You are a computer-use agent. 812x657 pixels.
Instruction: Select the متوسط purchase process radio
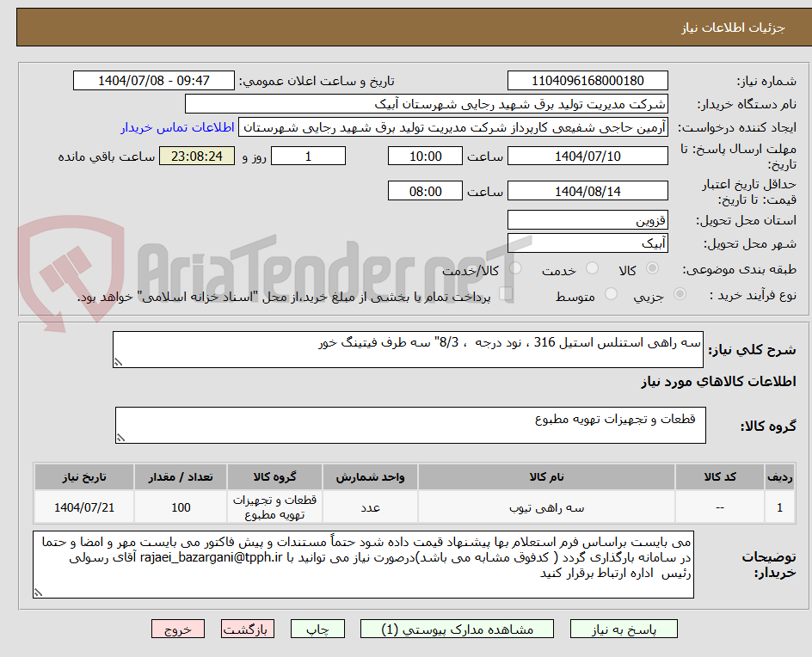612,292
